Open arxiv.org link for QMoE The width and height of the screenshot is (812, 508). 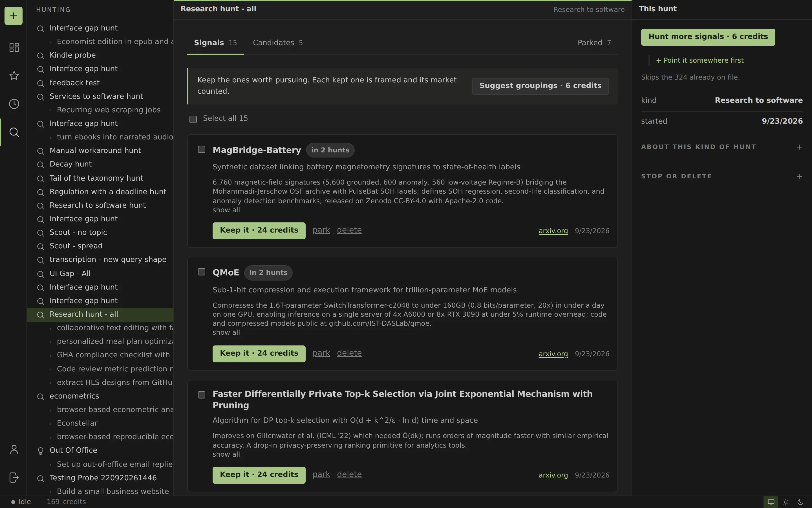553,354
